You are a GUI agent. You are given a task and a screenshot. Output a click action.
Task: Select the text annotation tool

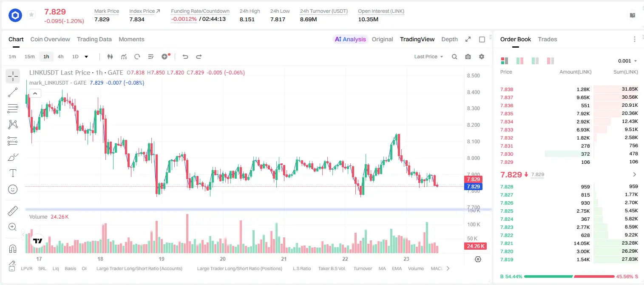click(13, 173)
